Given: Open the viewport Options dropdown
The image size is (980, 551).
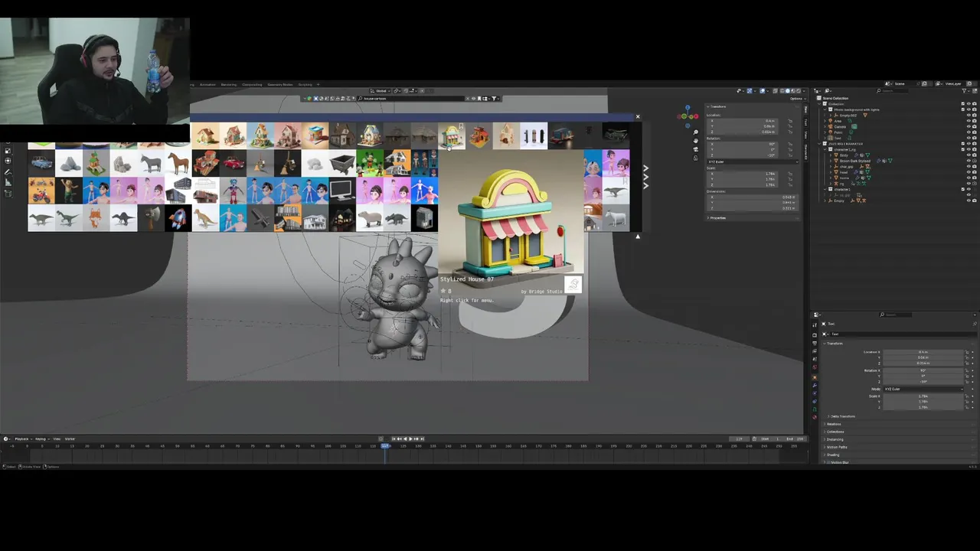Looking at the screenshot, I should tap(796, 99).
